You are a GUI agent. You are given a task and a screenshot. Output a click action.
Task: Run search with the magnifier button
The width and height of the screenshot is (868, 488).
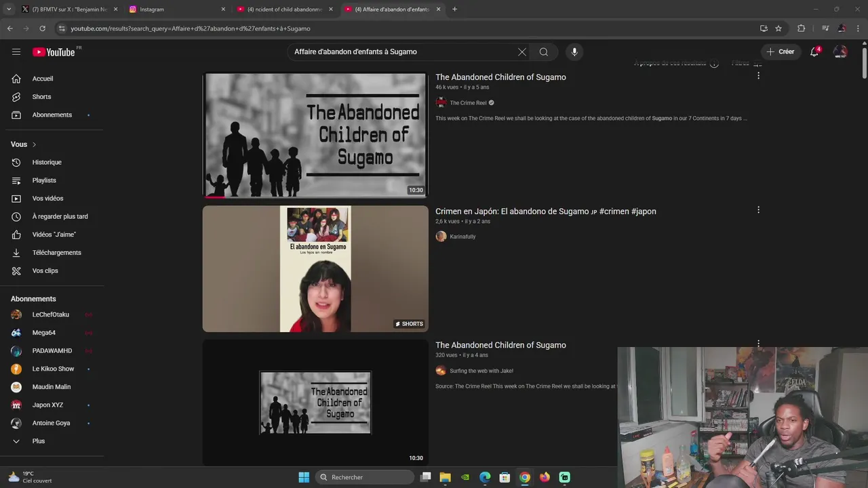544,52
